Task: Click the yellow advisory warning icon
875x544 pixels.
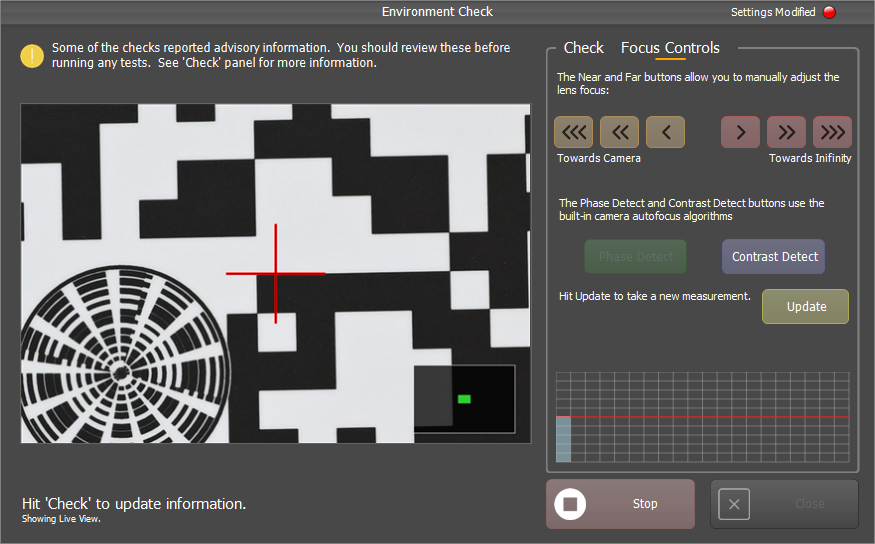Action: coord(32,56)
